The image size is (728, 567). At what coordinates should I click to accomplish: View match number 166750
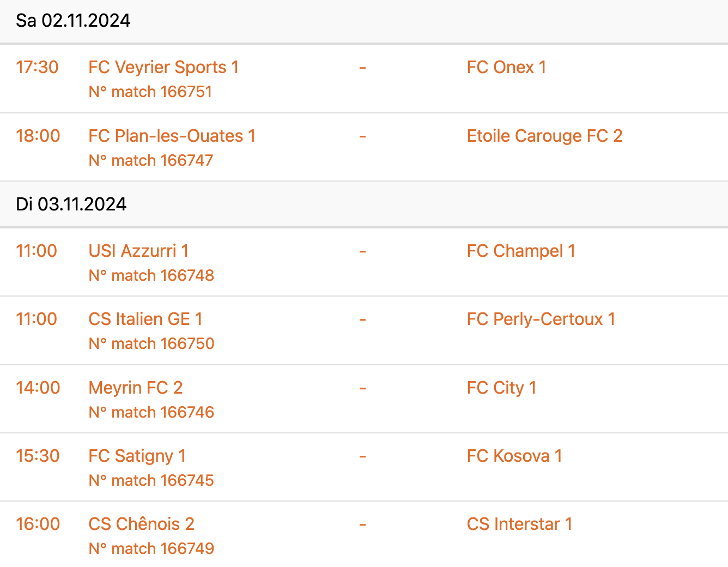[151, 343]
